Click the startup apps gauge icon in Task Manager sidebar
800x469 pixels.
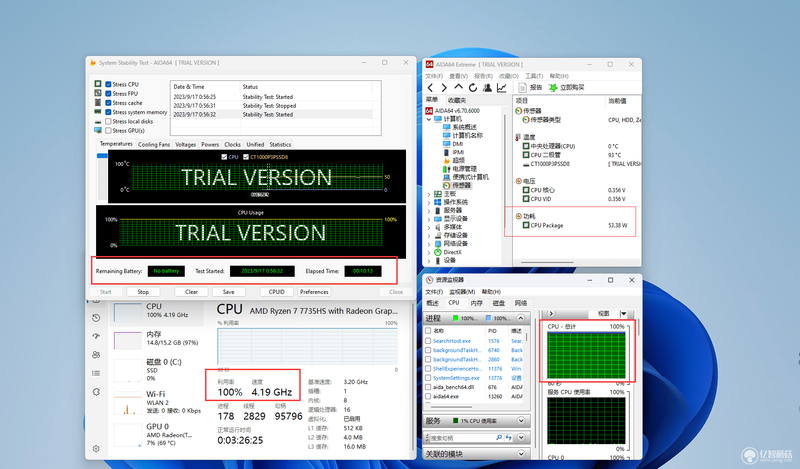click(x=96, y=336)
